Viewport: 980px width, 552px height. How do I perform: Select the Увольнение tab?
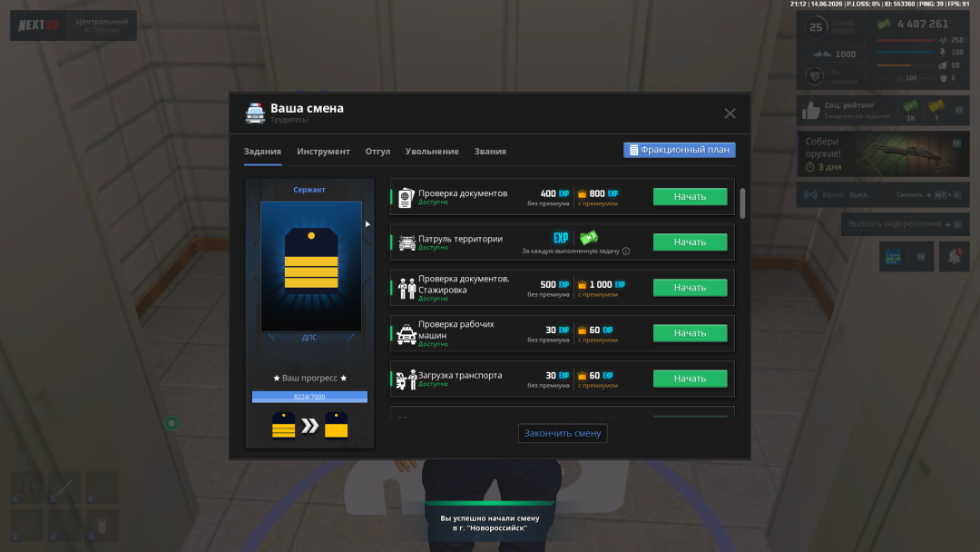coord(432,152)
